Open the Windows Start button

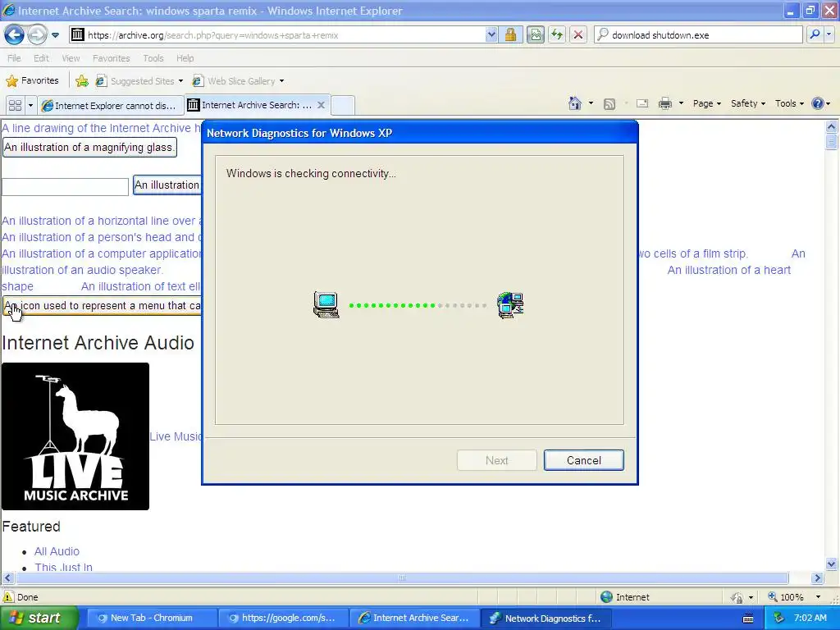pos(39,618)
